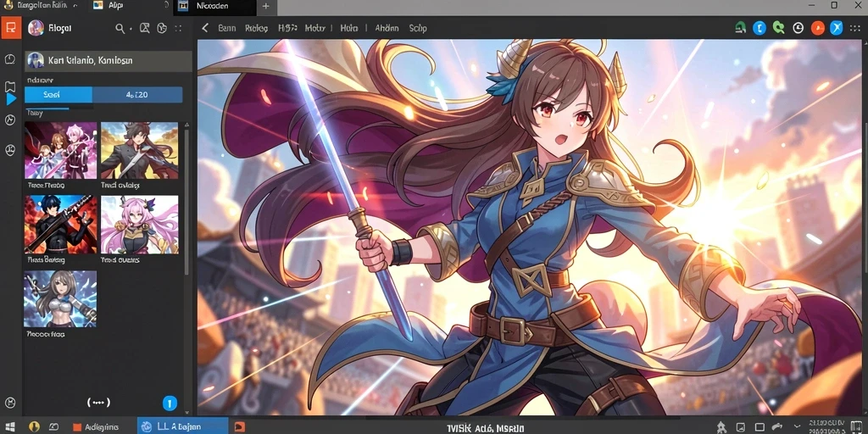
Task: Click the green magnifier-shaped icon in top-right toolbar
Action: (x=779, y=28)
